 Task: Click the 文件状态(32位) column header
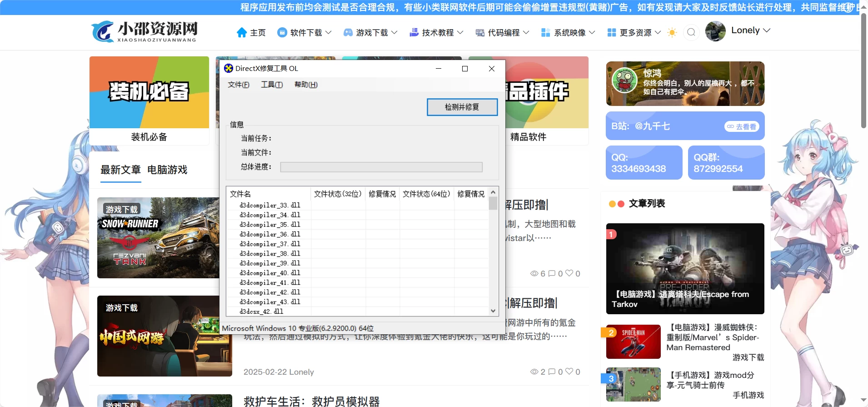pyautogui.click(x=338, y=194)
